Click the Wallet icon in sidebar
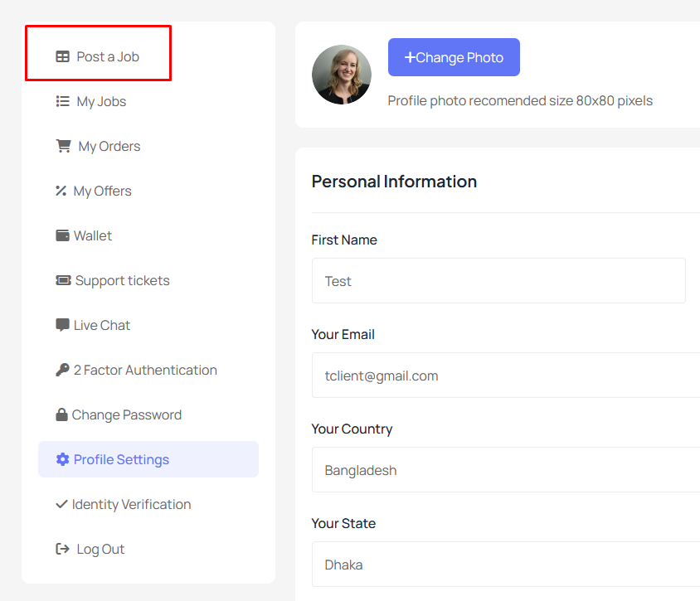The height and width of the screenshot is (601, 700). [62, 235]
